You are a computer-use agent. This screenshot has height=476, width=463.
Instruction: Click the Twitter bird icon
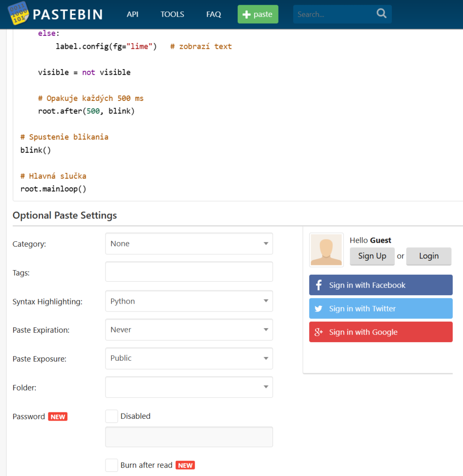click(x=319, y=309)
